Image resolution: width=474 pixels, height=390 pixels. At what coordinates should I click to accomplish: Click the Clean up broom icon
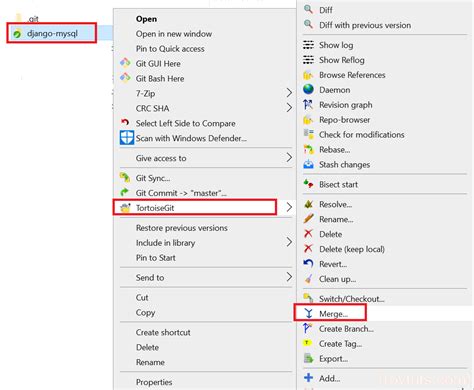coord(308,279)
